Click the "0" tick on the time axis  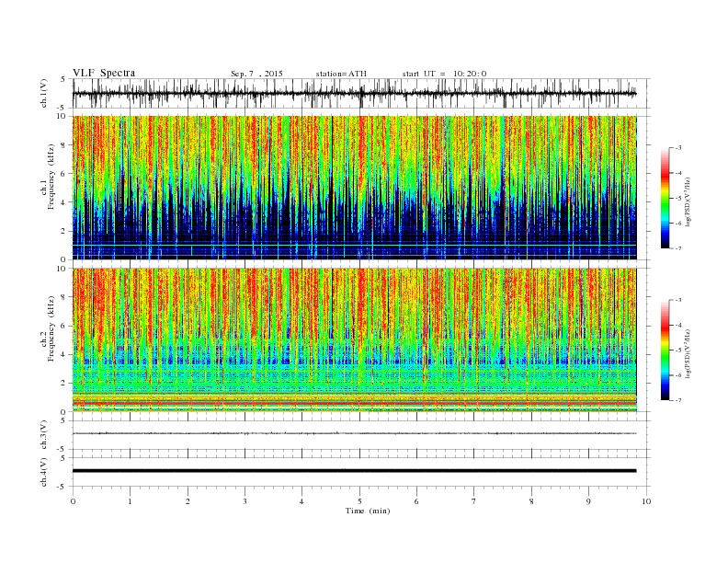click(73, 501)
